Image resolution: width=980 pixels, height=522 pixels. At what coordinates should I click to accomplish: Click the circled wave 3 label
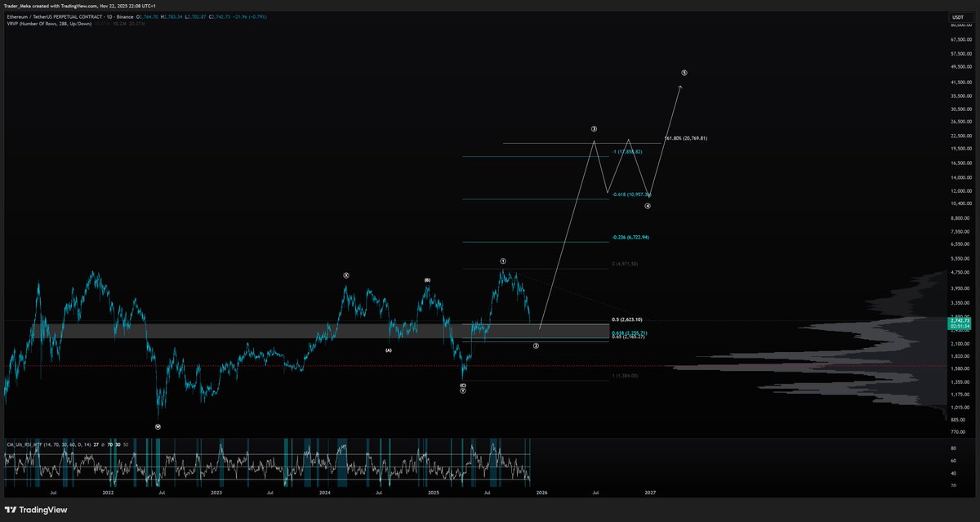pos(594,129)
